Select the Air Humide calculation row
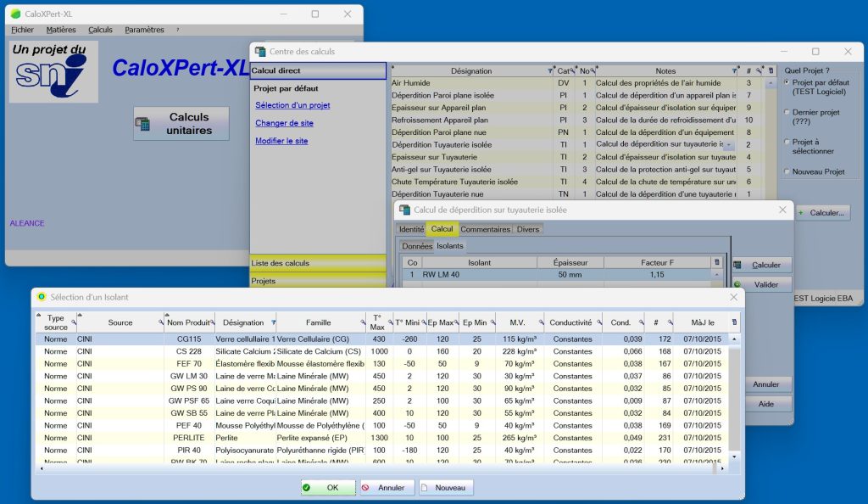This screenshot has width=868, height=504. click(577, 83)
